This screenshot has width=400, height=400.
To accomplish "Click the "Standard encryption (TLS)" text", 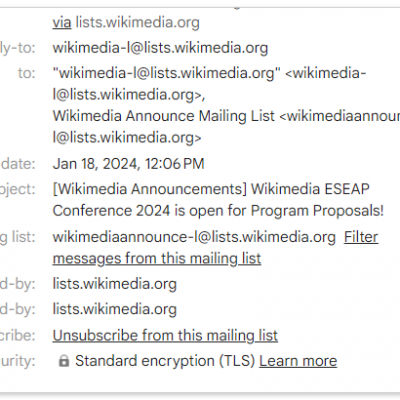I will coord(165,361).
